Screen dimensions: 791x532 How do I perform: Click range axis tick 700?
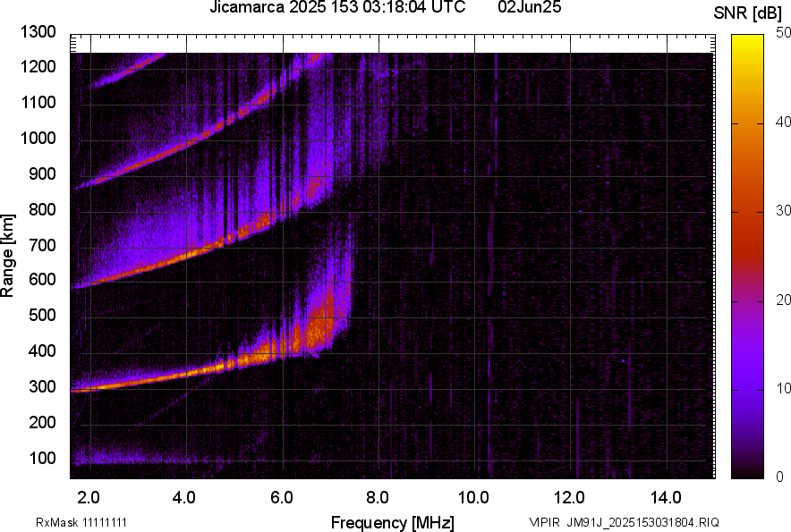pos(42,245)
